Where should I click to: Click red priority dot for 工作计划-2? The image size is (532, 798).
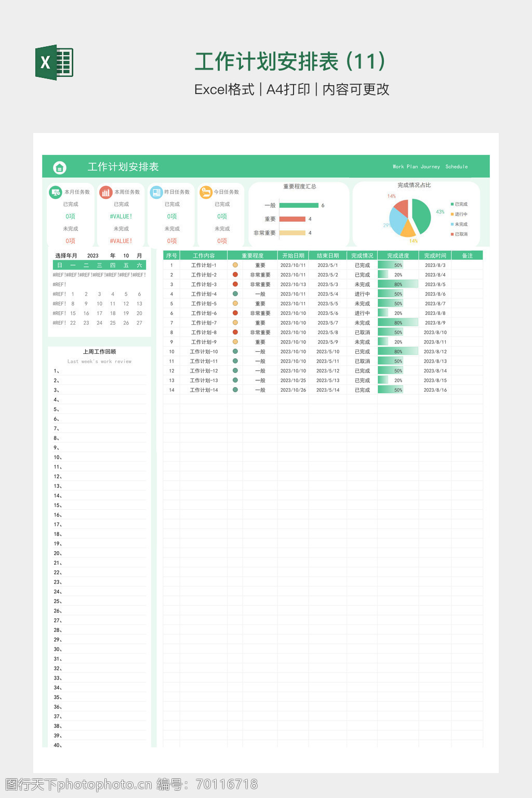(x=235, y=275)
